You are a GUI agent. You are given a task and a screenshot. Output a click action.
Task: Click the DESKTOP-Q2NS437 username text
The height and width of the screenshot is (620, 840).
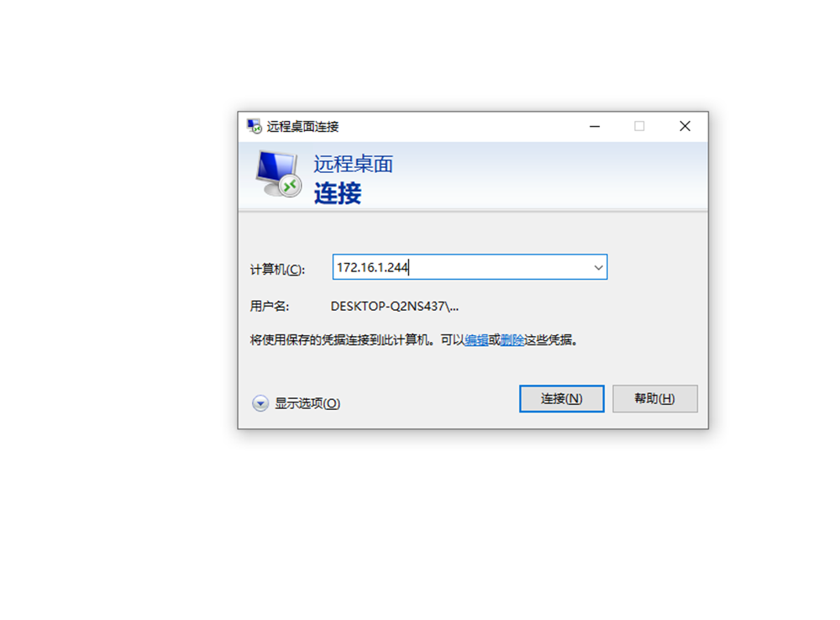[x=394, y=306]
